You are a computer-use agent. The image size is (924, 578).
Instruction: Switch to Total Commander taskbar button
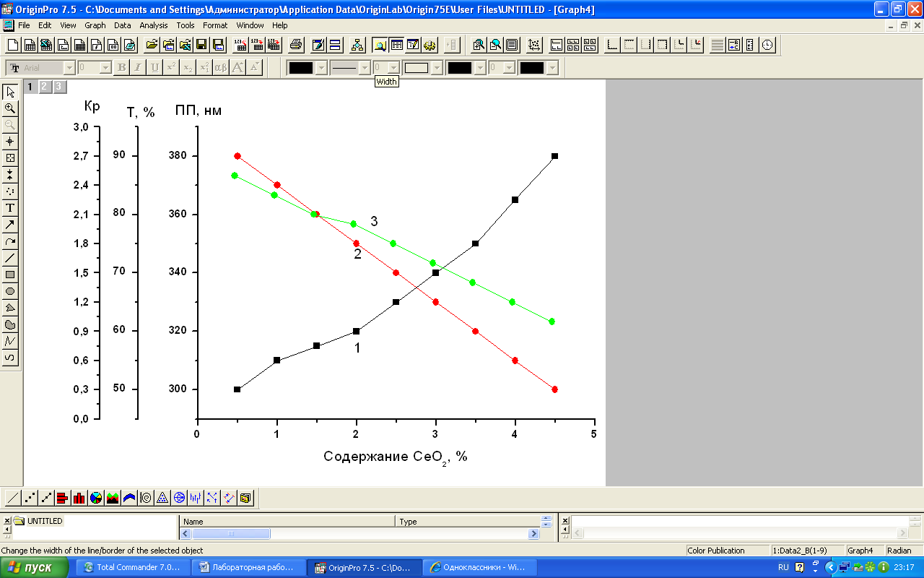133,567
